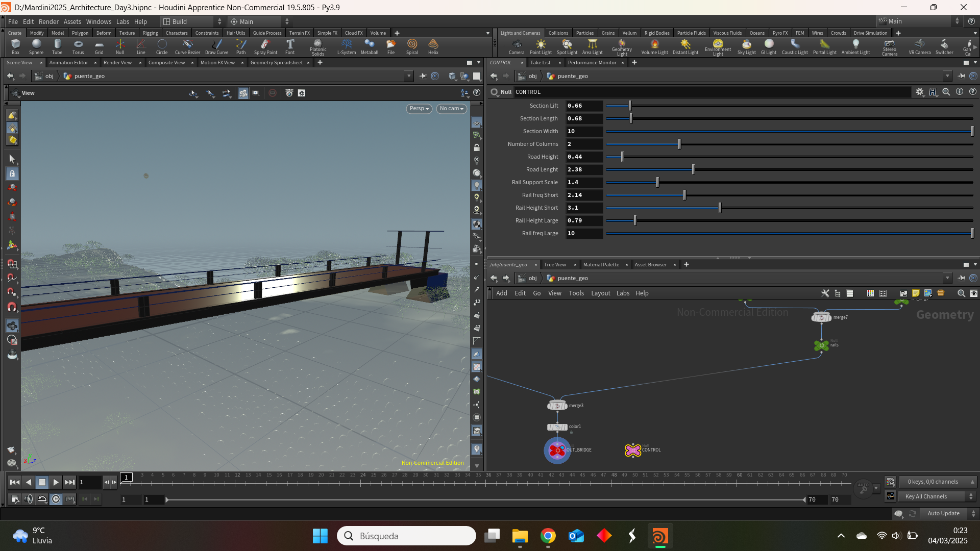This screenshot has height=551, width=980.
Task: Add a Sky Light from shelf
Action: click(x=746, y=46)
